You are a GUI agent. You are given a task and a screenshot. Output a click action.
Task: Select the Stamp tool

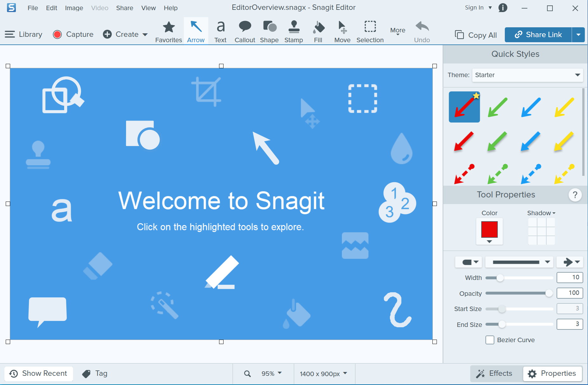294,32
